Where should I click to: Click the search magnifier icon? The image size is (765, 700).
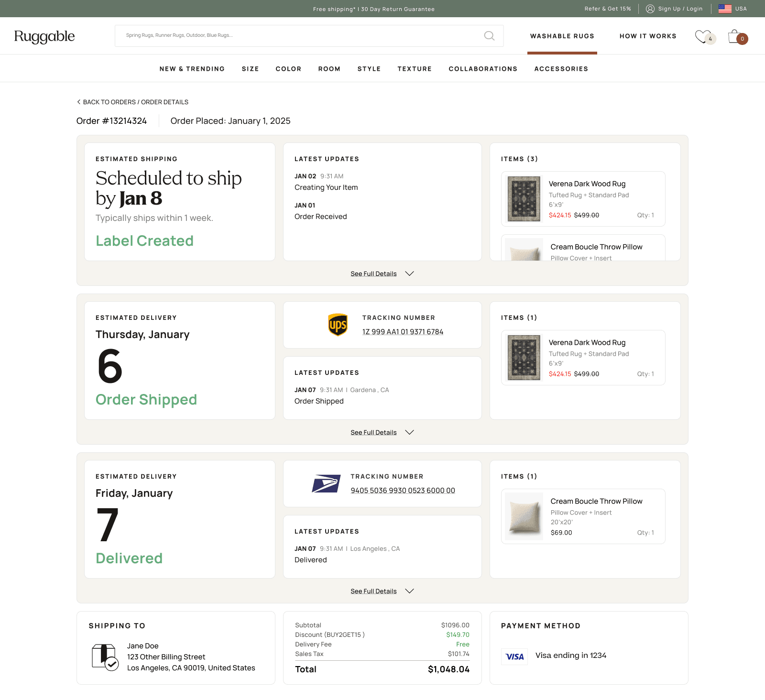pos(489,36)
